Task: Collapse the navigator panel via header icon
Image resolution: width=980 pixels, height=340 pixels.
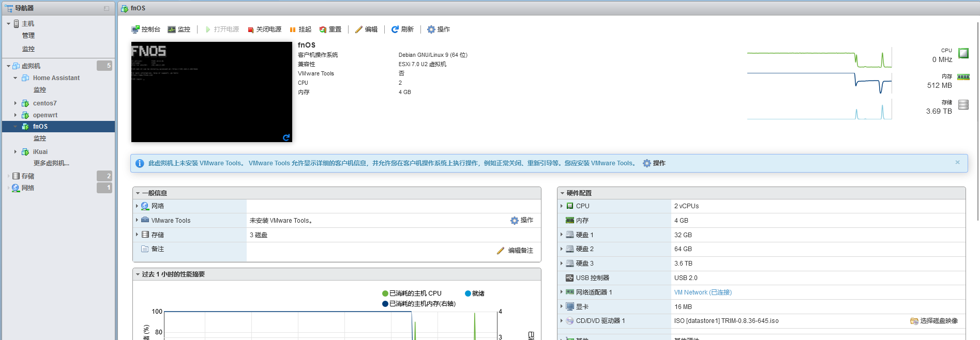Action: click(107, 8)
